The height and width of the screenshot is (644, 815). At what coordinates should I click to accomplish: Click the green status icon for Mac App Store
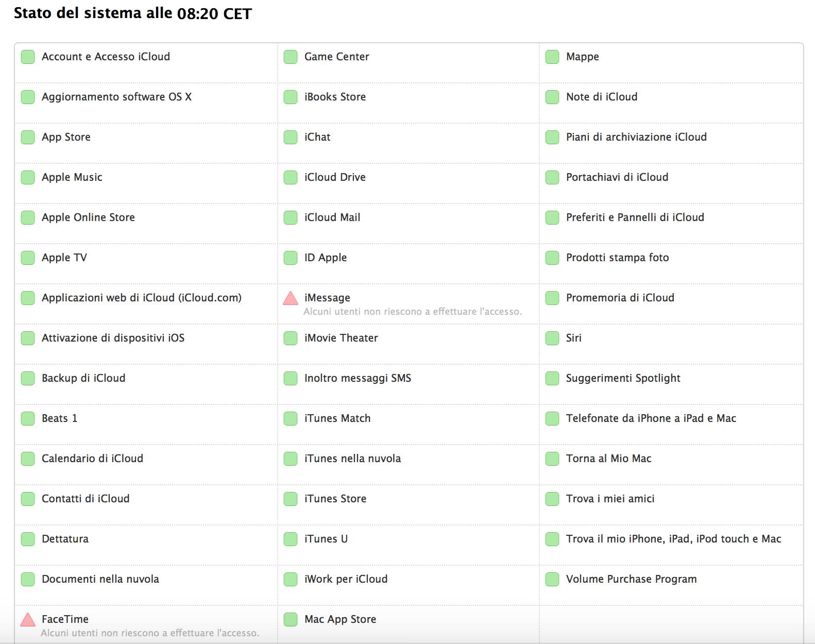tap(291, 619)
